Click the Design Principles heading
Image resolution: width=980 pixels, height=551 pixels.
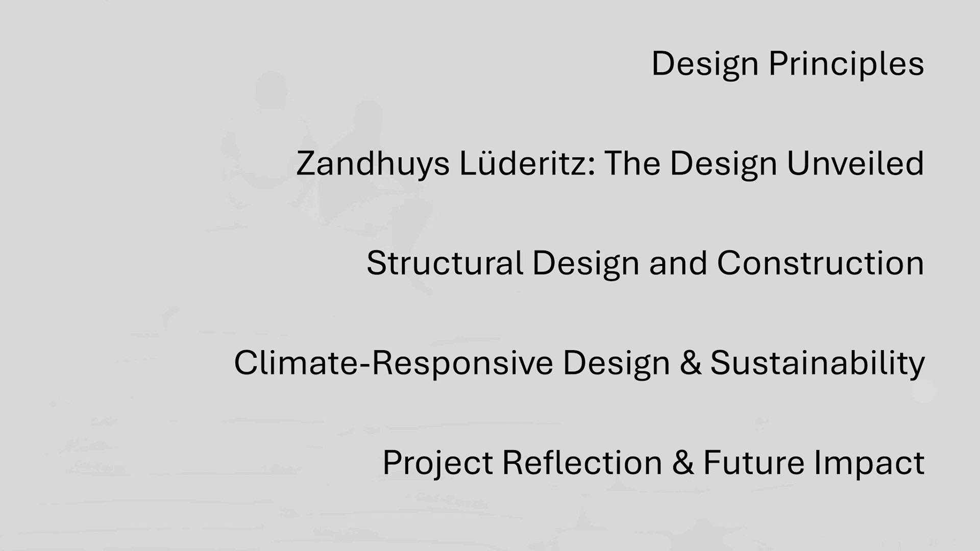pyautogui.click(x=787, y=64)
